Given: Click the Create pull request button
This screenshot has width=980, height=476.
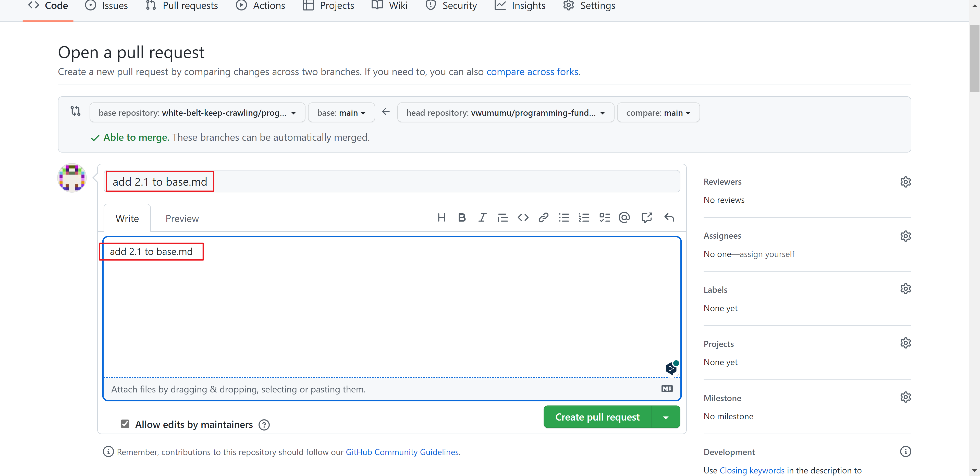Looking at the screenshot, I should pyautogui.click(x=597, y=417).
